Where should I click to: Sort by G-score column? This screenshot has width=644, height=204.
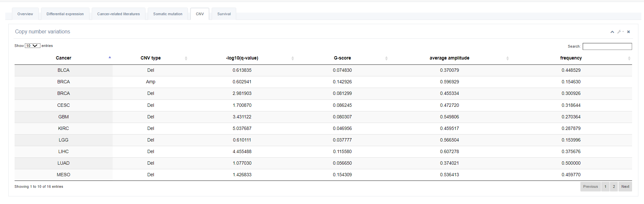tap(342, 58)
